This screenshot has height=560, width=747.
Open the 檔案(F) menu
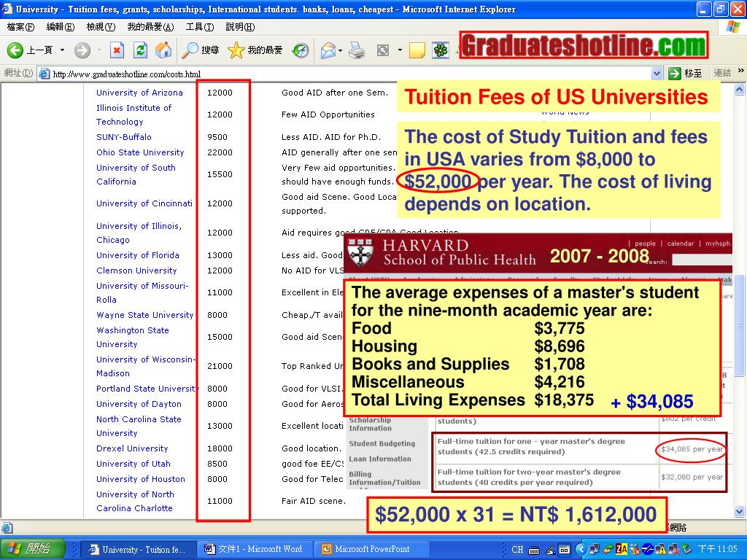pyautogui.click(x=20, y=27)
